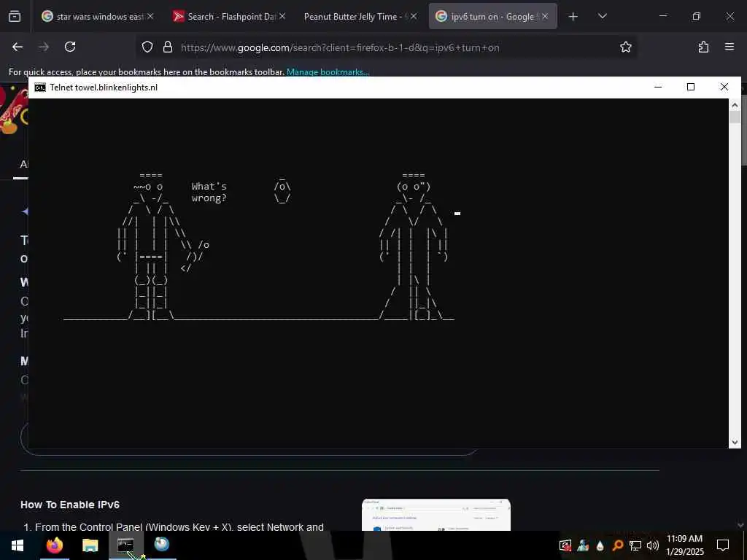The width and height of the screenshot is (747, 560).
Task: Open the clock showing 11:09 AM
Action: point(684,545)
